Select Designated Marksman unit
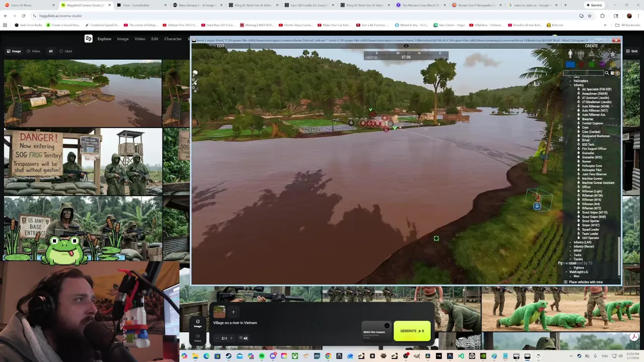This screenshot has width=644, height=362. [x=596, y=136]
